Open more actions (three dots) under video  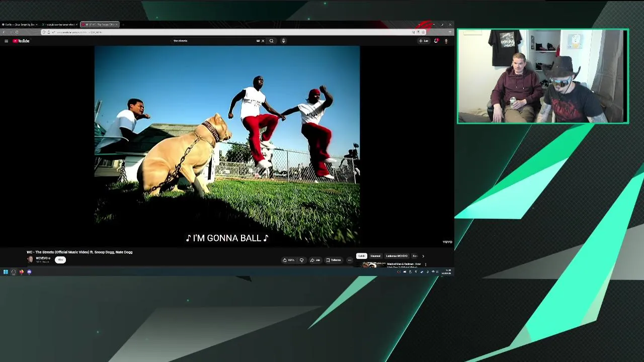(350, 260)
